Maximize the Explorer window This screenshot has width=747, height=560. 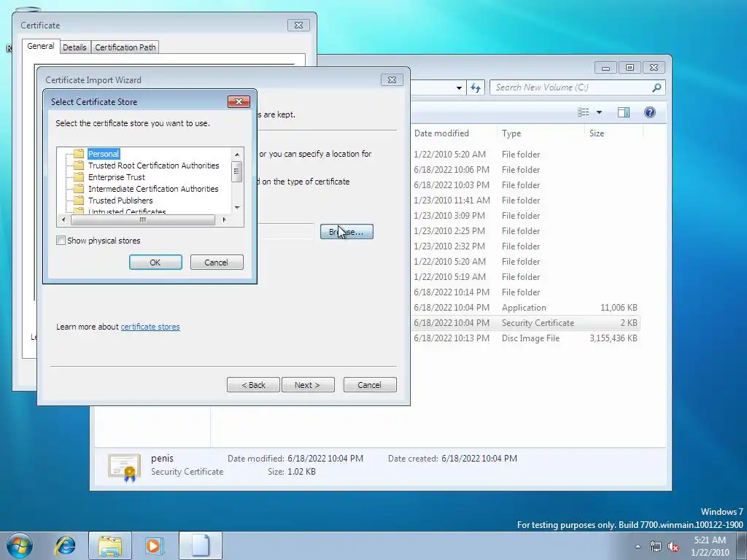pos(630,68)
